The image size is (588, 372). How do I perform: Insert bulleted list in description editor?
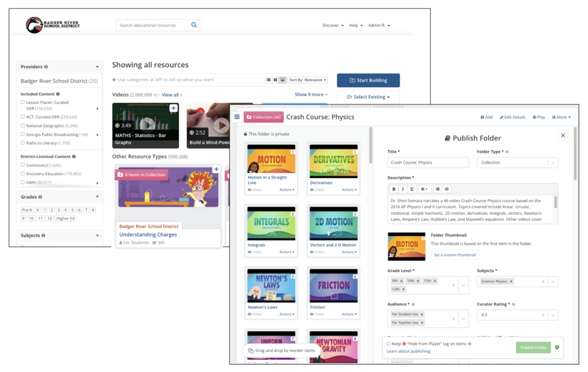[438, 189]
